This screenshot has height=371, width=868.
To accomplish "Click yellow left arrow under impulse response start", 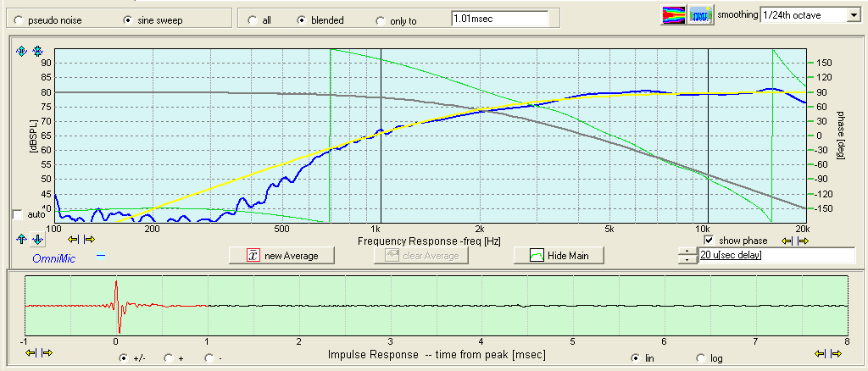I will point(31,353).
